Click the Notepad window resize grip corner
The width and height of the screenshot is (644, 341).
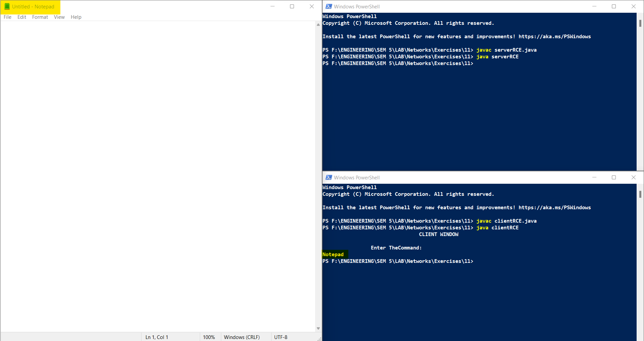(319, 339)
